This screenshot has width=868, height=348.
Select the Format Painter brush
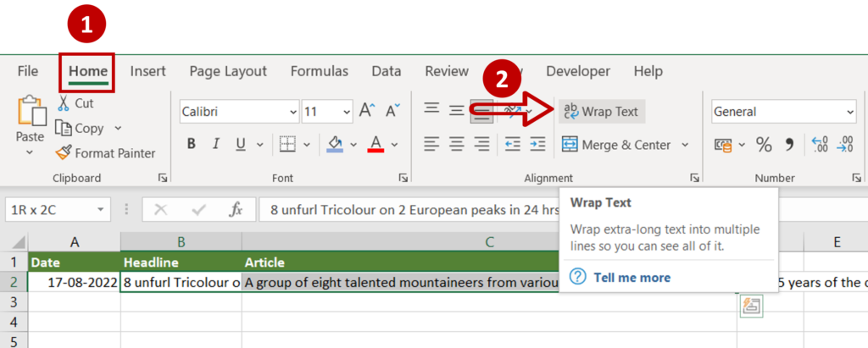pyautogui.click(x=106, y=152)
